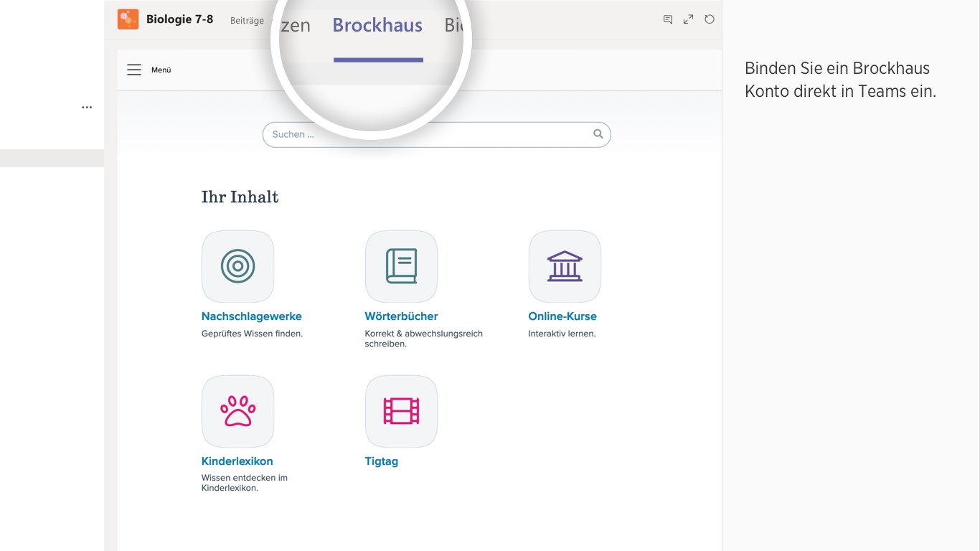Click the hamburger Menü icon
Screen dimensions: 980x551
(134, 70)
